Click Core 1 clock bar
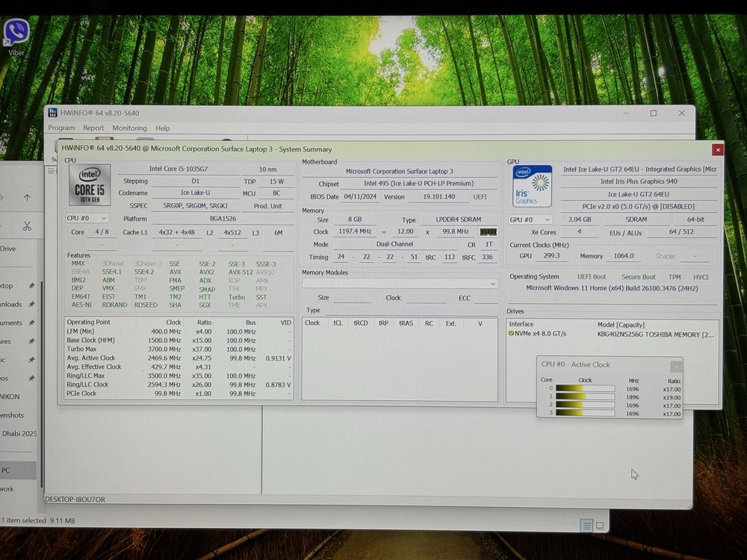The image size is (747, 560). (585, 396)
